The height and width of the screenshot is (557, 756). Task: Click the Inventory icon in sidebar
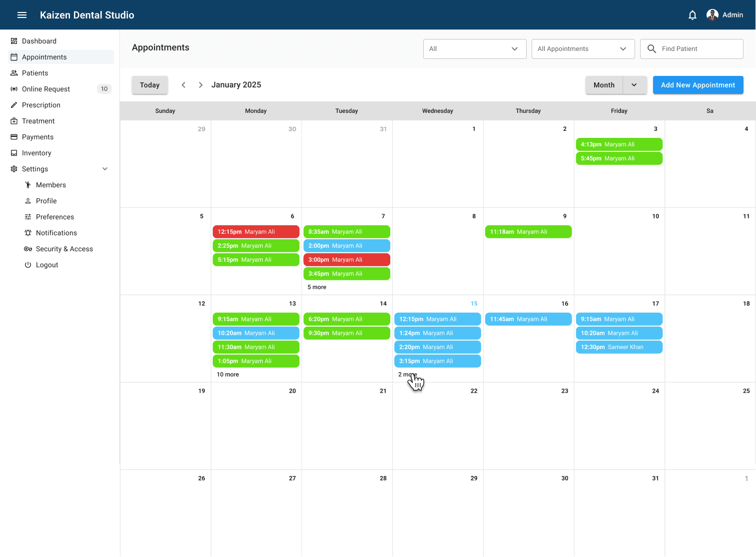14,153
